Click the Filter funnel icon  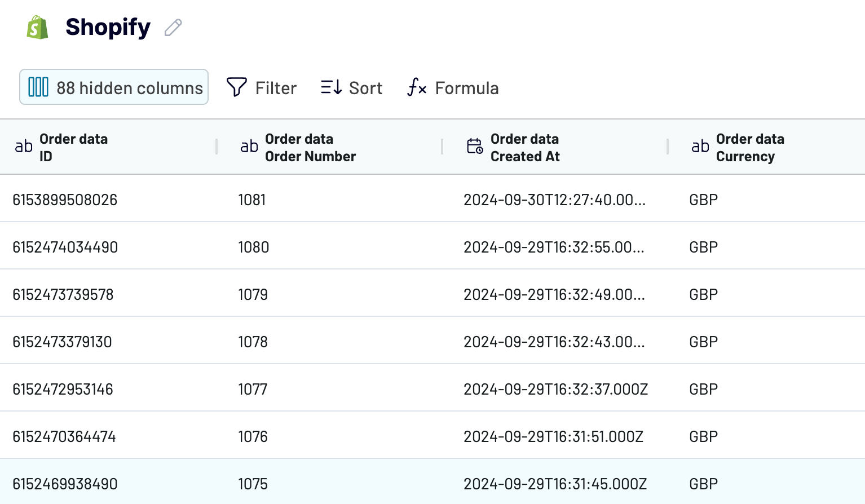pyautogui.click(x=237, y=87)
